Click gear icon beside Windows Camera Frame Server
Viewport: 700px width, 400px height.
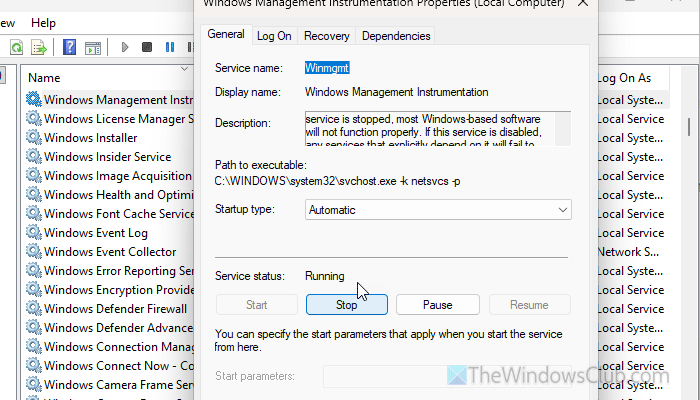tap(33, 384)
